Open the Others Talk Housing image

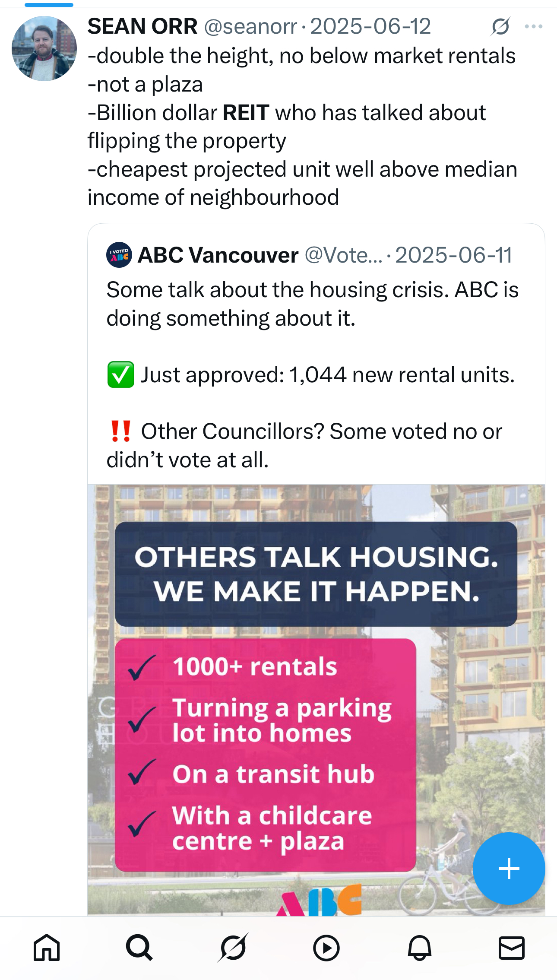pos(316,700)
